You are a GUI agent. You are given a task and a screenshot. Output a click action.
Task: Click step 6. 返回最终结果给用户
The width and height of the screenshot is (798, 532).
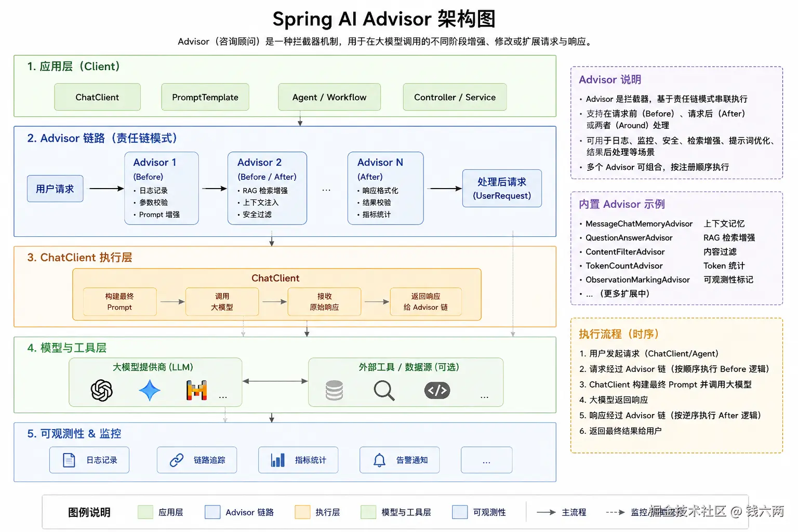[x=620, y=431]
